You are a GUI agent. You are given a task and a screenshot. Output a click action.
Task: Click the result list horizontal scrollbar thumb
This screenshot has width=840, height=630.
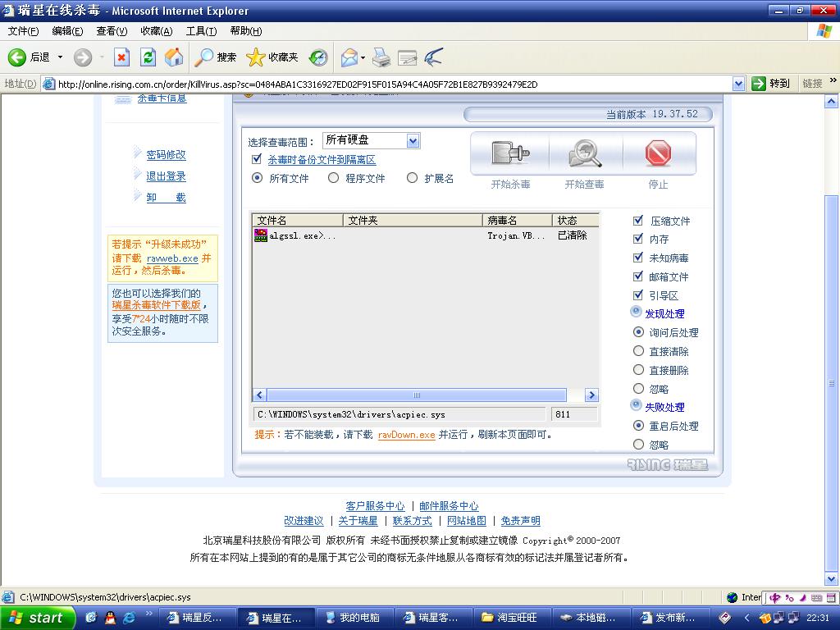click(416, 395)
